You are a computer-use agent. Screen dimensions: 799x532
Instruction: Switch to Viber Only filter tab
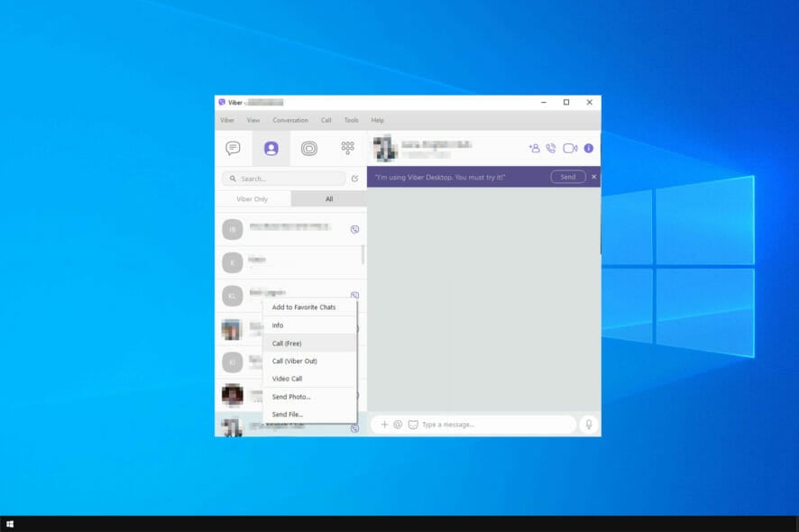pyautogui.click(x=253, y=199)
